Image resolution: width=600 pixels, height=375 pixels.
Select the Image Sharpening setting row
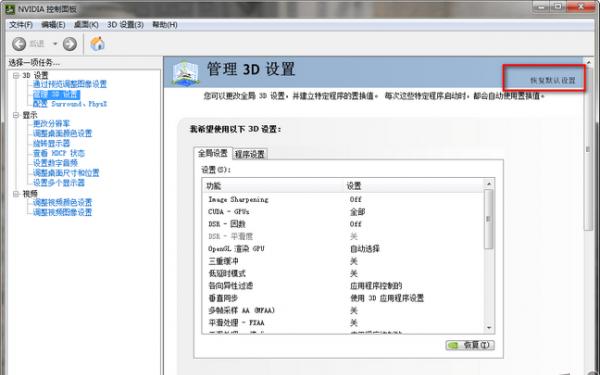(343, 199)
